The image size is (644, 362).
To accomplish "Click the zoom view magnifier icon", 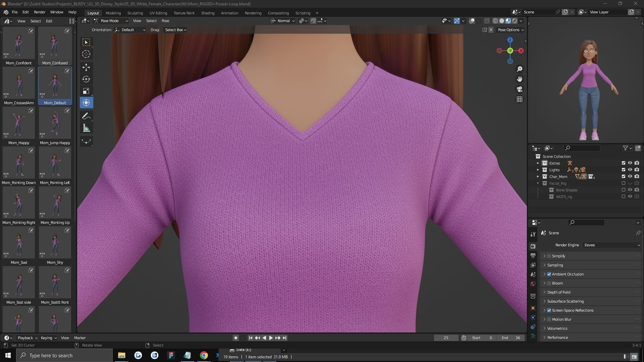I will click(520, 69).
